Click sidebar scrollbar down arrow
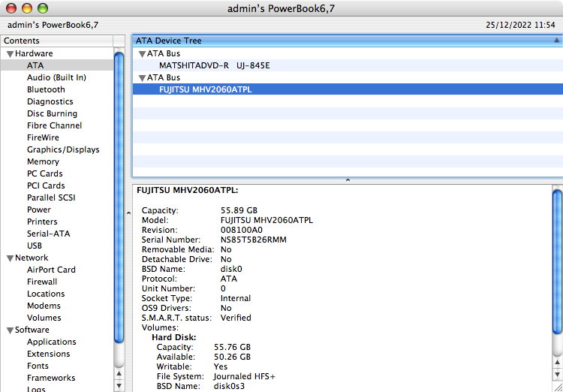This screenshot has width=563, height=392. 119,386
